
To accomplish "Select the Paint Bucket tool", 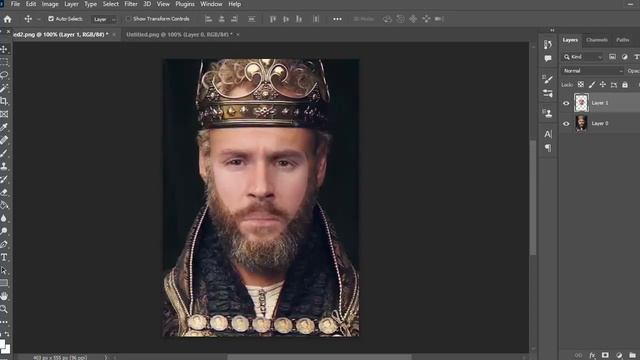I will coord(4,205).
